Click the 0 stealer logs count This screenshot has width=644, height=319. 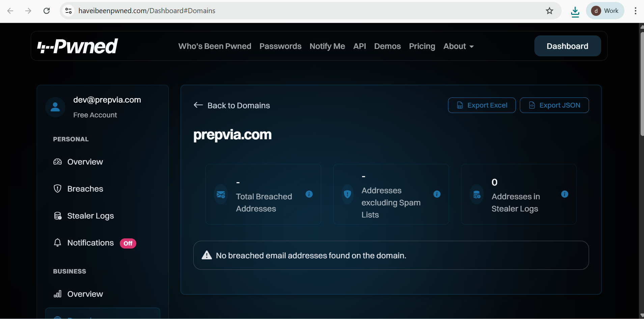pyautogui.click(x=495, y=182)
